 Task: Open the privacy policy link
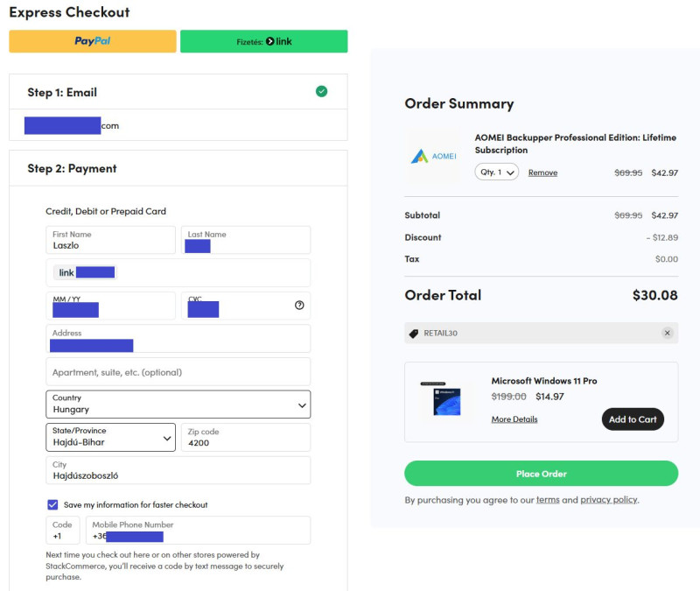click(x=609, y=499)
